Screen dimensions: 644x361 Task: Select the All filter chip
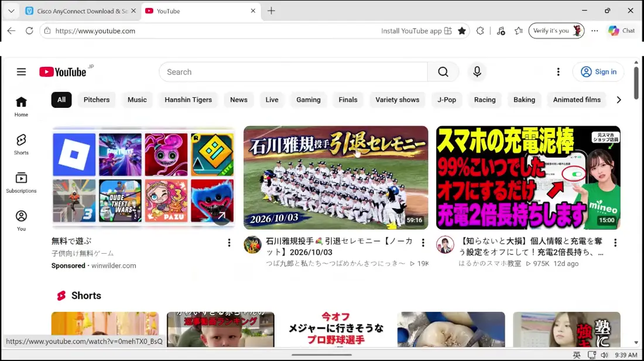(61, 100)
